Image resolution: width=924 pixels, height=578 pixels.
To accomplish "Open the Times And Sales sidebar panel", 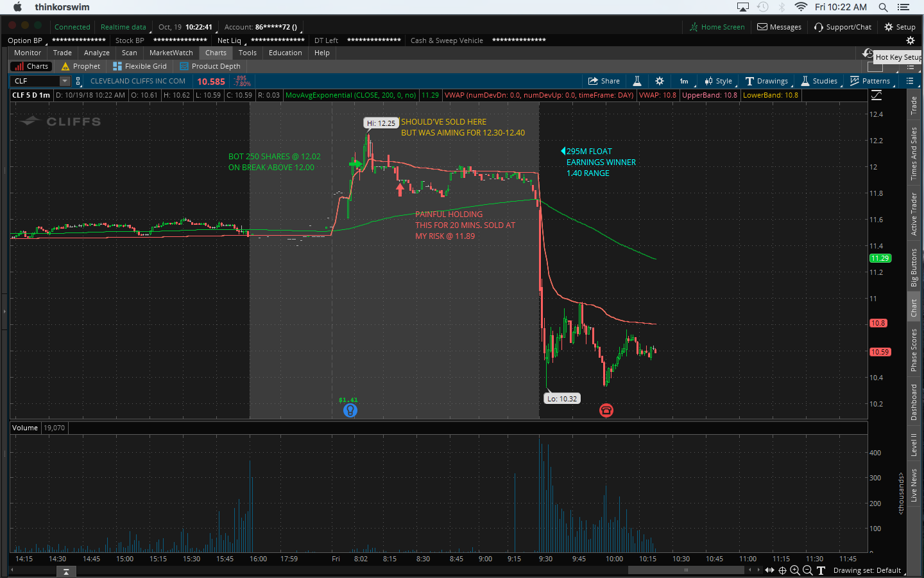I will click(x=914, y=153).
